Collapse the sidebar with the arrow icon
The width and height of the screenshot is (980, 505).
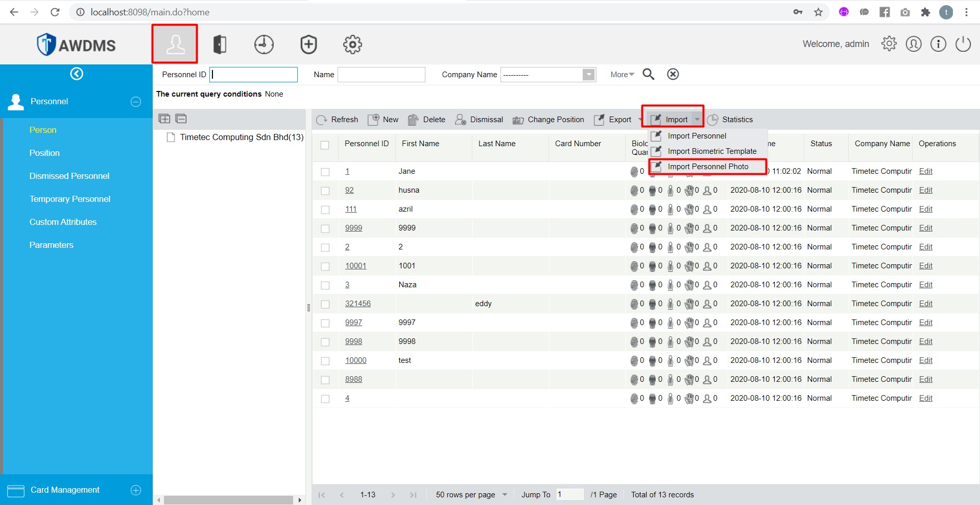pyautogui.click(x=77, y=74)
